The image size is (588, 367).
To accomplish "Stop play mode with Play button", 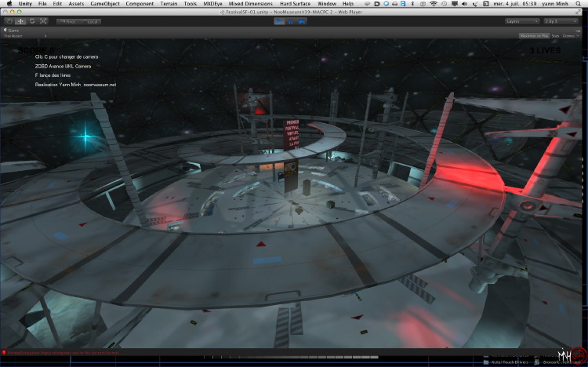I will click(x=279, y=21).
